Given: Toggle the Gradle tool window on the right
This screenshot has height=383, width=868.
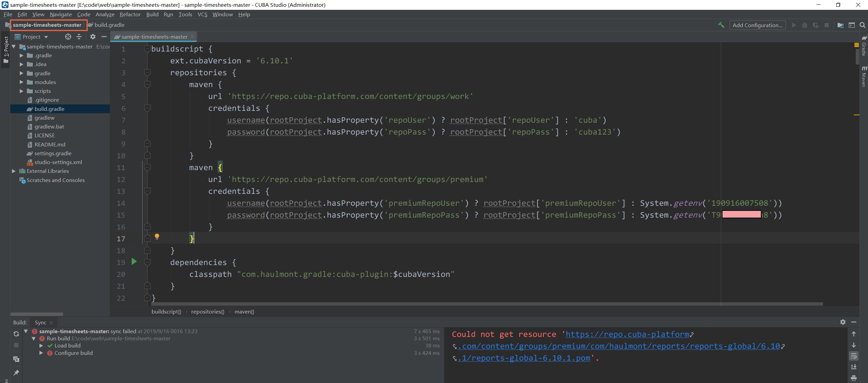Looking at the screenshot, I should pyautogui.click(x=864, y=46).
